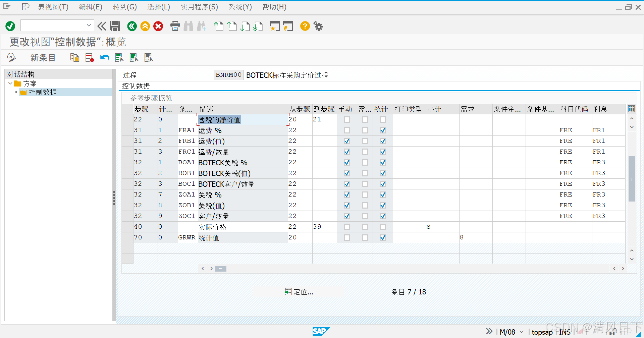Click the Save disk icon
The height and width of the screenshot is (338, 644).
(115, 26)
